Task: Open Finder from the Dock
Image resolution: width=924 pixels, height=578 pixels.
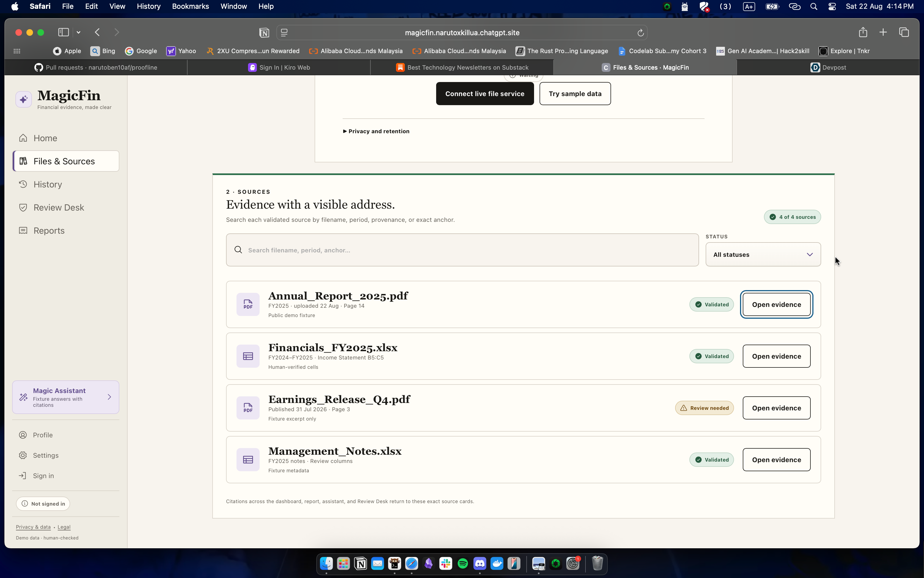Action: coord(326,563)
